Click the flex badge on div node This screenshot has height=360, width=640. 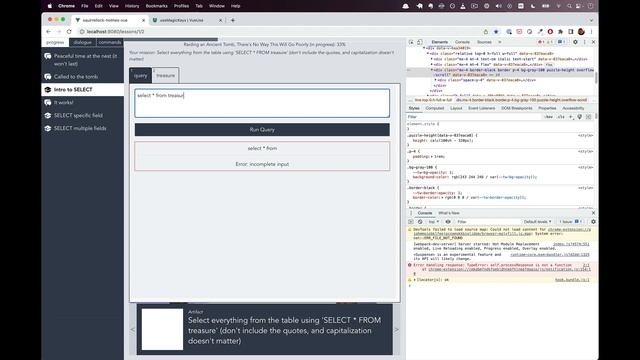549,64
